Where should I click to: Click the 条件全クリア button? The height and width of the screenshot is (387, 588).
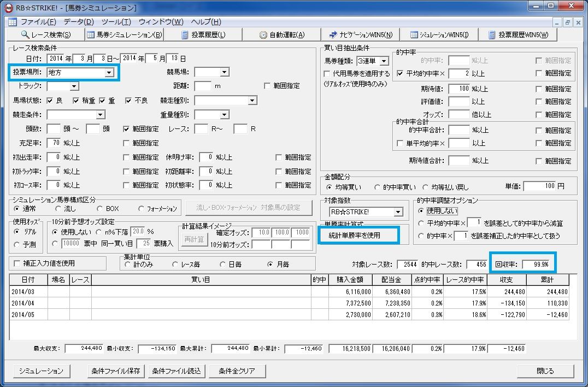(237, 371)
